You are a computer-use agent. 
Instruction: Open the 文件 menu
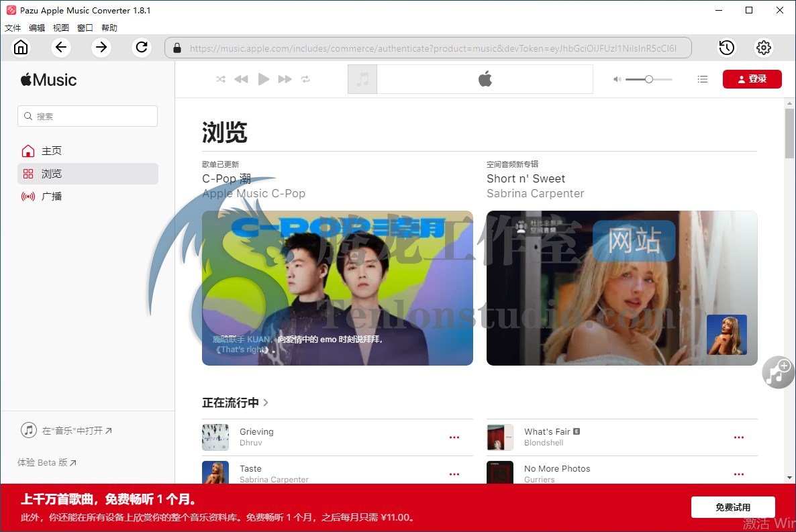point(13,28)
